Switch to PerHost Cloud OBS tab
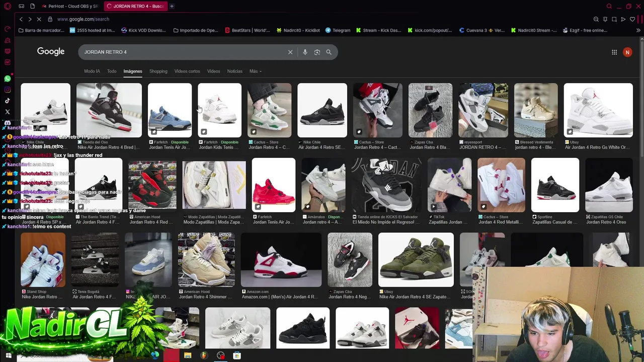Viewport: 644px width, 362px height. pos(70,6)
